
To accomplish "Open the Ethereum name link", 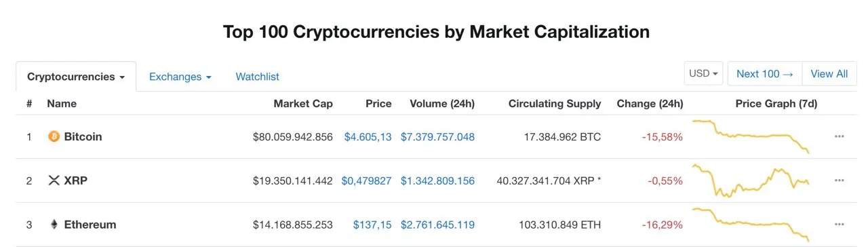I will [x=90, y=225].
